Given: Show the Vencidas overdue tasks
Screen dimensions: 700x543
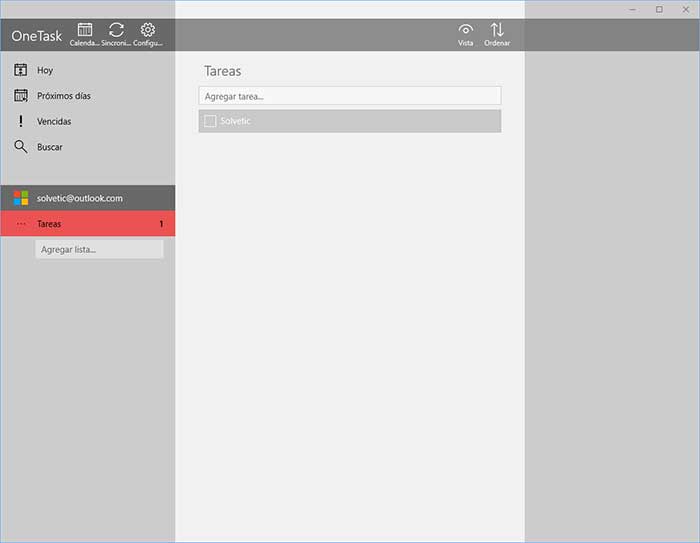Looking at the screenshot, I should click(88, 121).
